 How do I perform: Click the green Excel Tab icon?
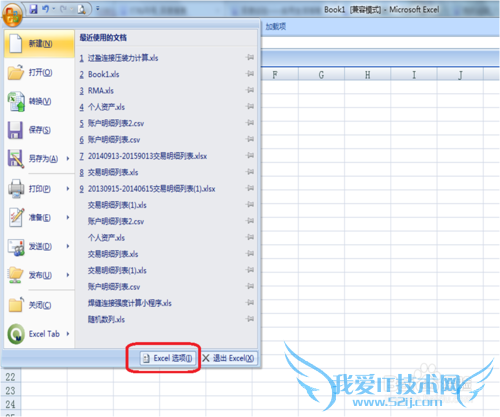pyautogui.click(x=16, y=334)
